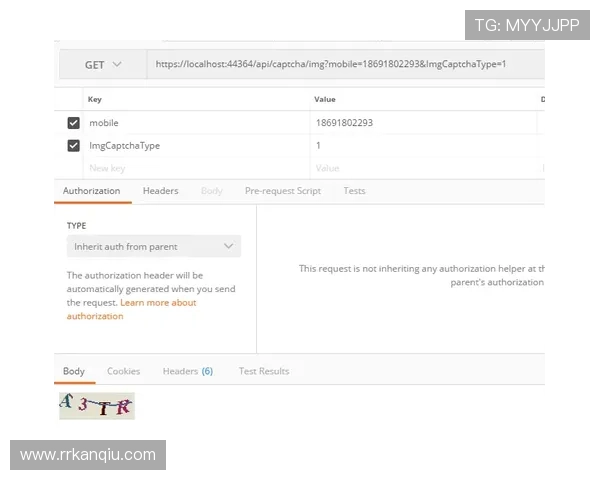This screenshot has height=480, width=600.
Task: Open the Pre-request Script tab
Action: click(x=282, y=191)
